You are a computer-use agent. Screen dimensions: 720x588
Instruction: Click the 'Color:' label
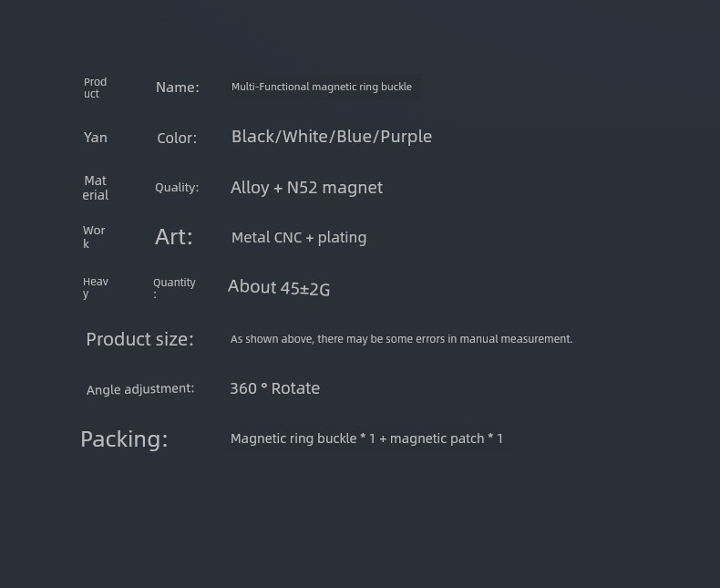[177, 138]
